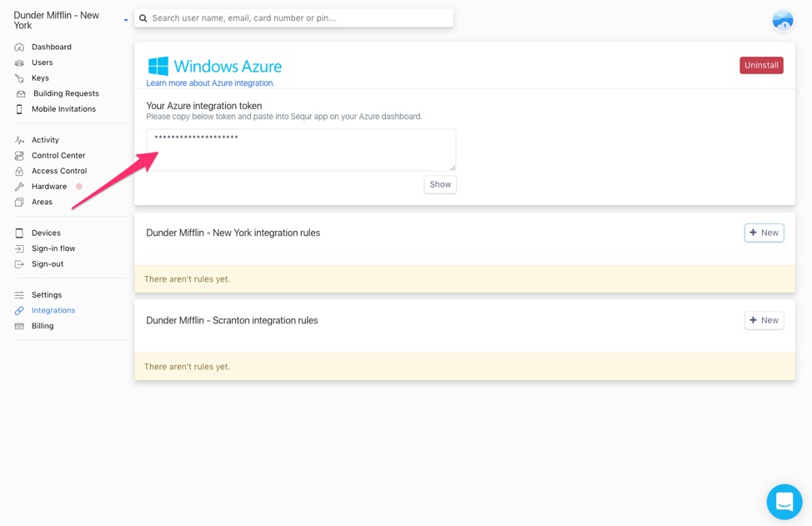Open the Hardware wrench icon
The width and height of the screenshot is (812, 526).
coord(19,187)
